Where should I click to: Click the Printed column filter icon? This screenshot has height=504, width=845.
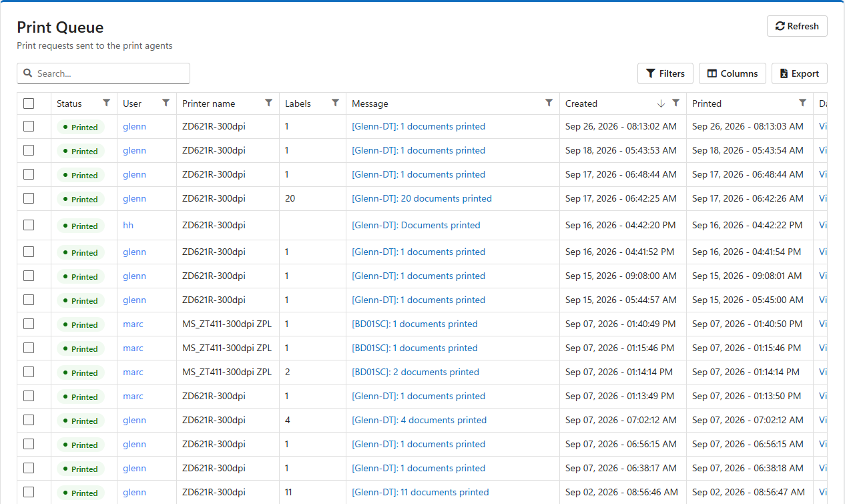[802, 103]
